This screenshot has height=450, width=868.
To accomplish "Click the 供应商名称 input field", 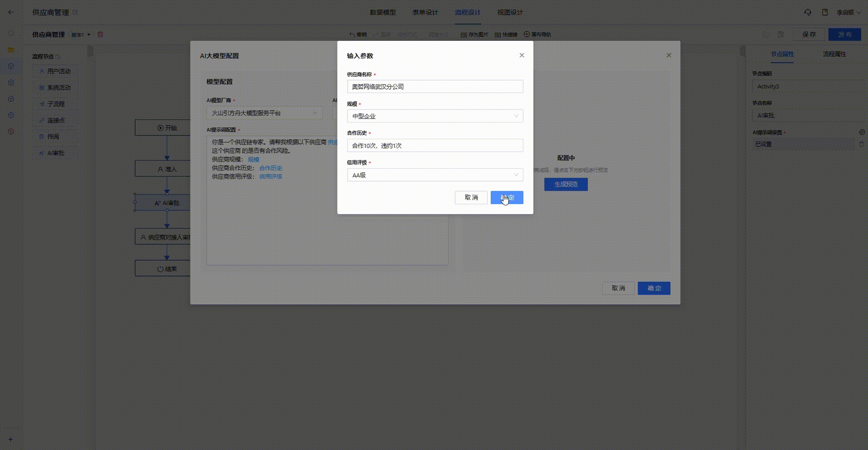I will point(435,87).
